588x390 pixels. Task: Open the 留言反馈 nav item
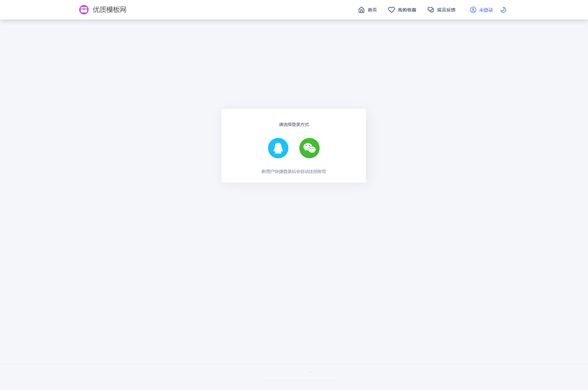tap(446, 10)
